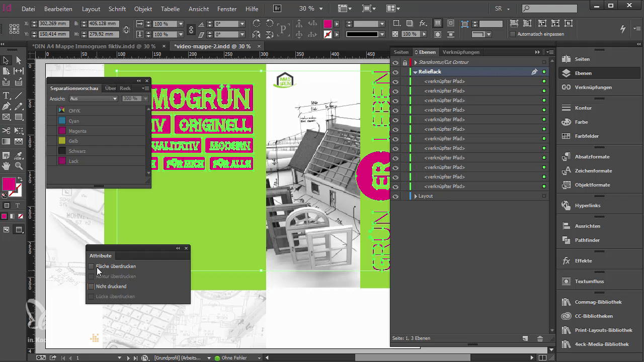Expand the Stanzkontur/Cut Contour layer
The width and height of the screenshot is (644, 362).
point(416,62)
